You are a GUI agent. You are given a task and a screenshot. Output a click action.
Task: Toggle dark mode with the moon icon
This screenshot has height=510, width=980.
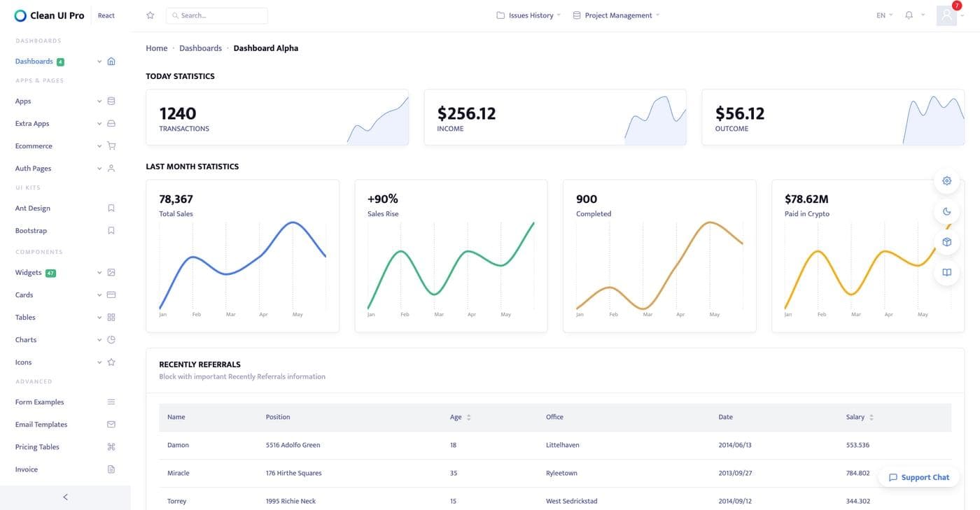946,211
